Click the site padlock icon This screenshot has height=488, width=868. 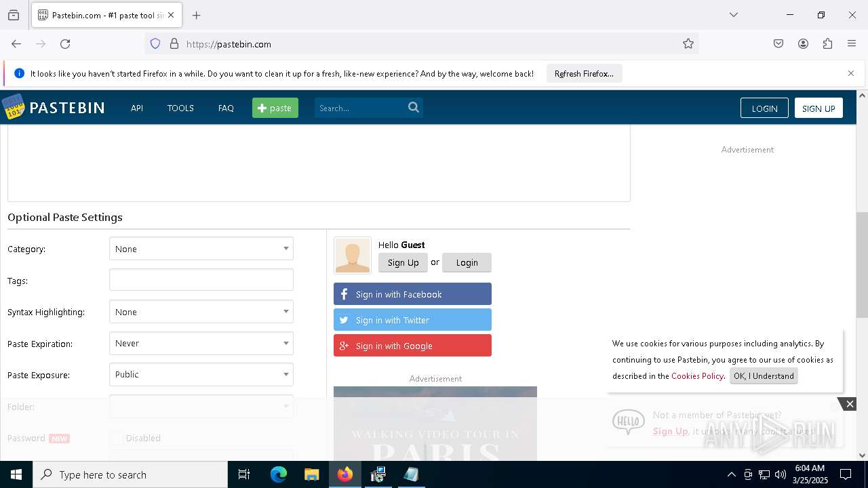point(174,44)
